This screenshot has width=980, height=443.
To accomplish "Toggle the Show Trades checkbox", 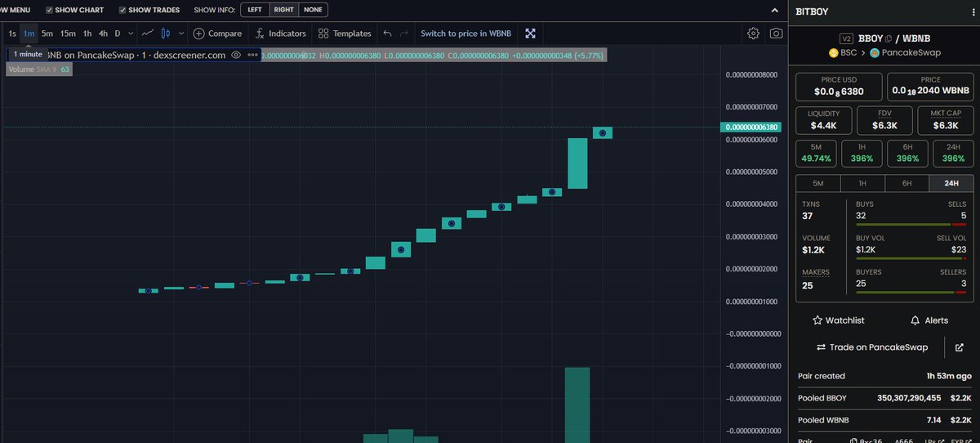I will pyautogui.click(x=122, y=10).
